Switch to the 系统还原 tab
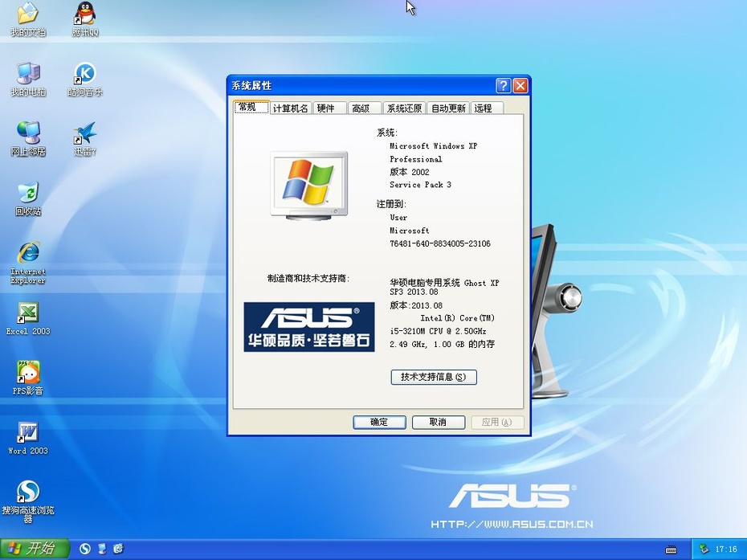Image resolution: width=747 pixels, height=560 pixels. click(404, 108)
